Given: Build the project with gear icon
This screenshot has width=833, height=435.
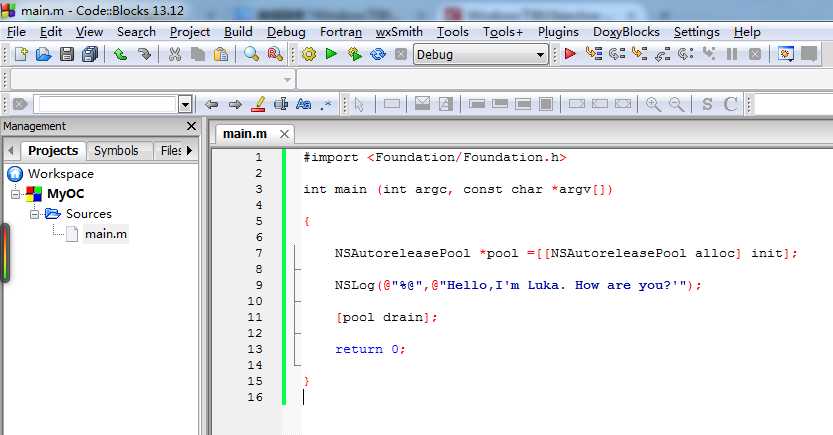Looking at the screenshot, I should (309, 54).
